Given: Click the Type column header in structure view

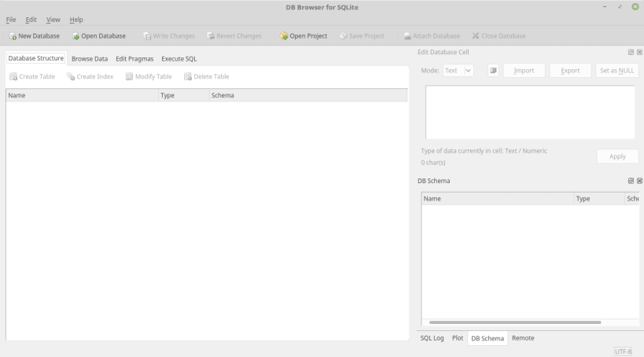Looking at the screenshot, I should (183, 95).
